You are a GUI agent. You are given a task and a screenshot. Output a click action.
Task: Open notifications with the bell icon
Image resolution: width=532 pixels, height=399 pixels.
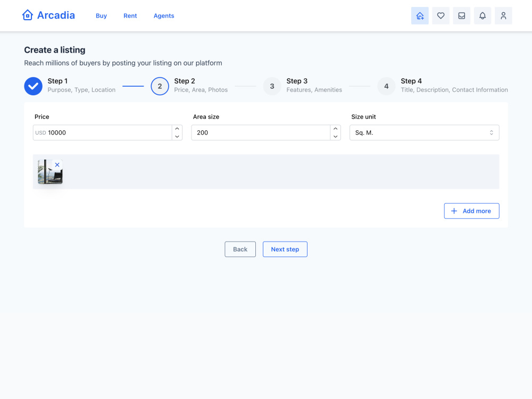[483, 15]
